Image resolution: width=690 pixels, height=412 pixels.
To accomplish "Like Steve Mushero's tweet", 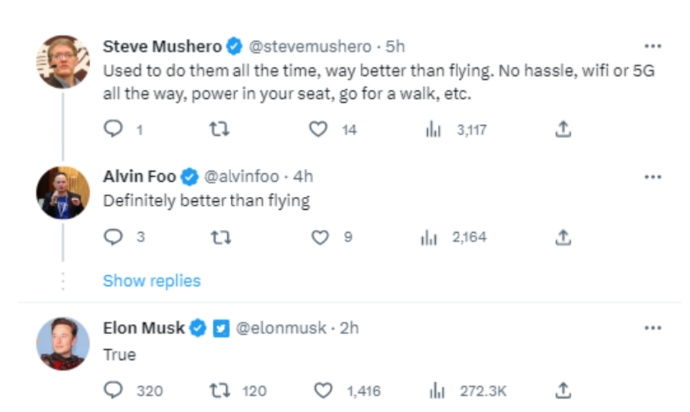I will coord(319,129).
